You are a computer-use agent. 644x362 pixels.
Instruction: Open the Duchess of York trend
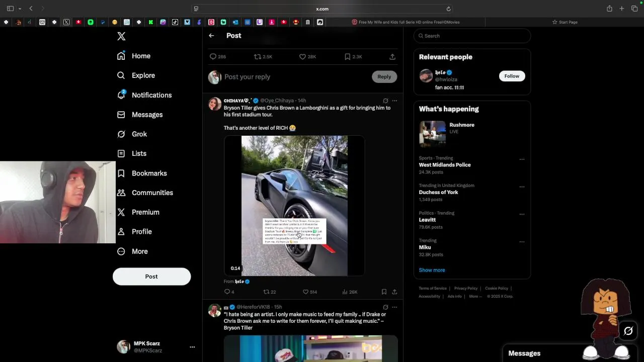pos(438,192)
